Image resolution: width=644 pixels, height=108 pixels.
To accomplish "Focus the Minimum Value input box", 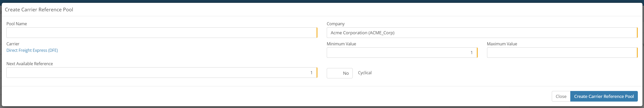I will click(x=402, y=53).
